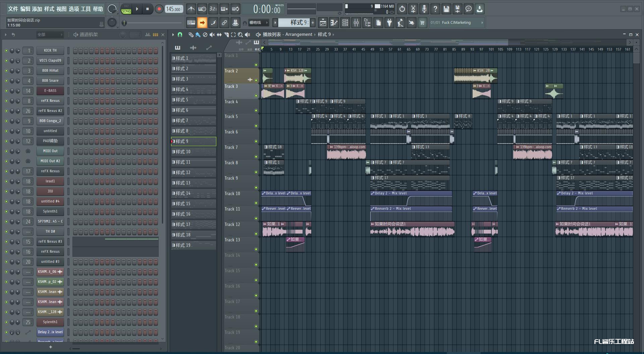Image resolution: width=644 pixels, height=354 pixels.
Task: Mute the lead1 channel LED
Action: pyautogui.click(x=6, y=181)
